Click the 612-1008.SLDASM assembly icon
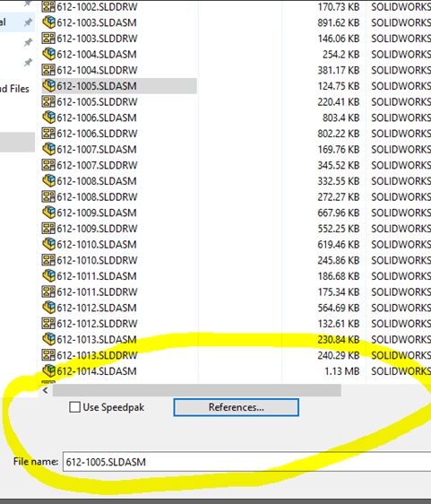The width and height of the screenshot is (431, 504). tap(48, 180)
